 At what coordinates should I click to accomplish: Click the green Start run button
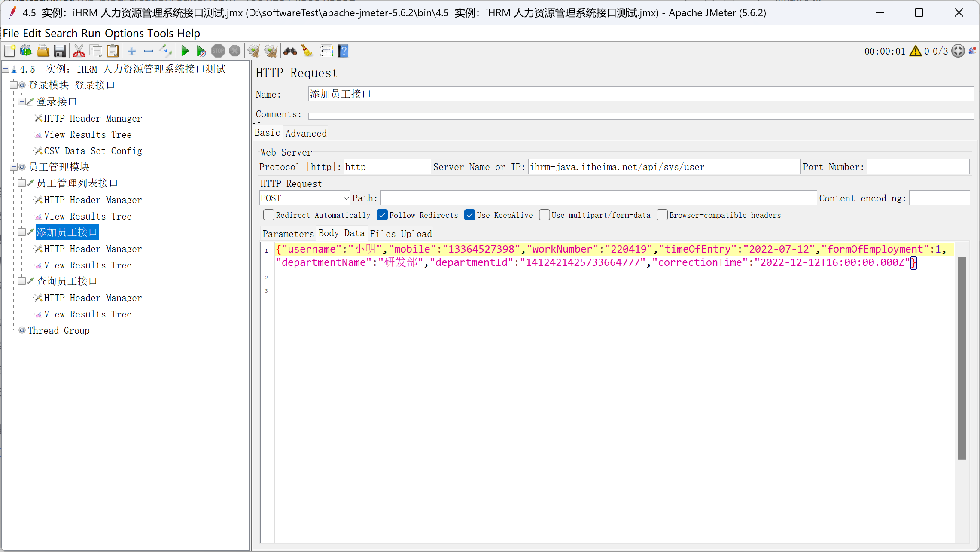(x=185, y=51)
